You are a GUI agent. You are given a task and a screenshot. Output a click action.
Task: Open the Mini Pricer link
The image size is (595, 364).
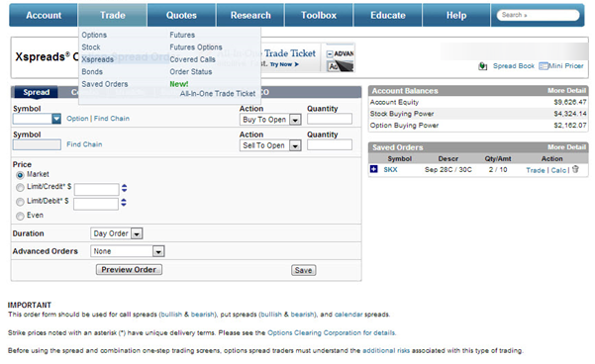[x=565, y=66]
